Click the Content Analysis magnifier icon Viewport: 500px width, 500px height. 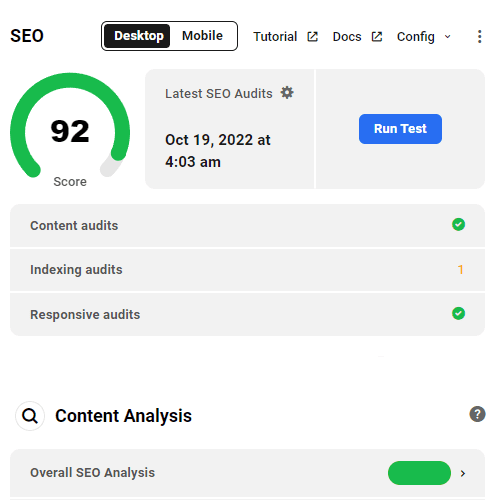click(30, 416)
